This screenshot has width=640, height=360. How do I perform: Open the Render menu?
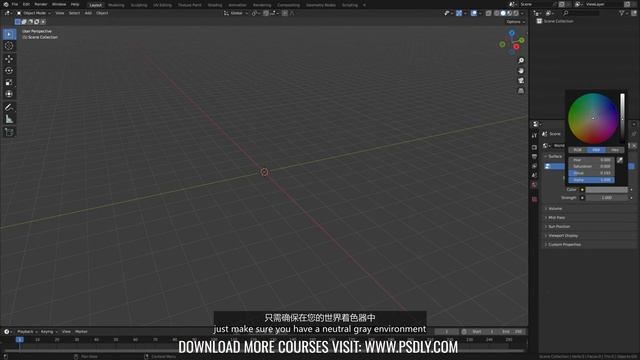pyautogui.click(x=41, y=4)
